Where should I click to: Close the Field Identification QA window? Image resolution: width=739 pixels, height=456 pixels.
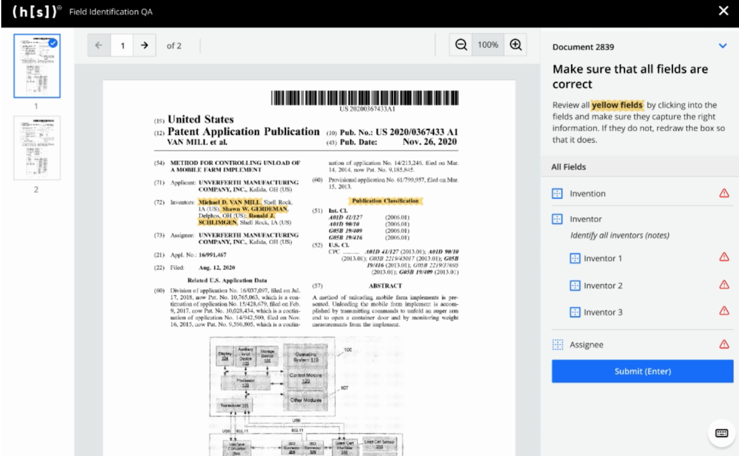(723, 11)
